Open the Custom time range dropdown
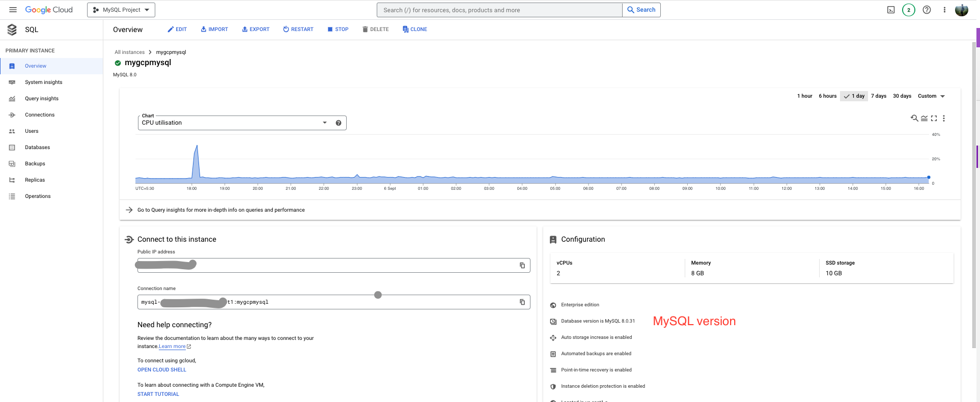980x402 pixels. tap(931, 96)
